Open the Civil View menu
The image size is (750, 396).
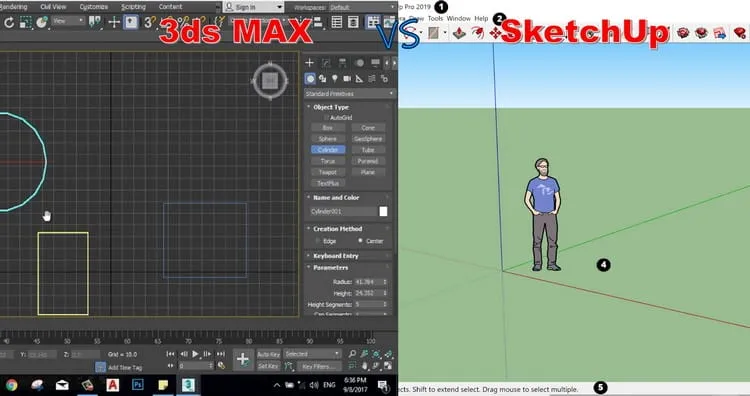pos(53,7)
